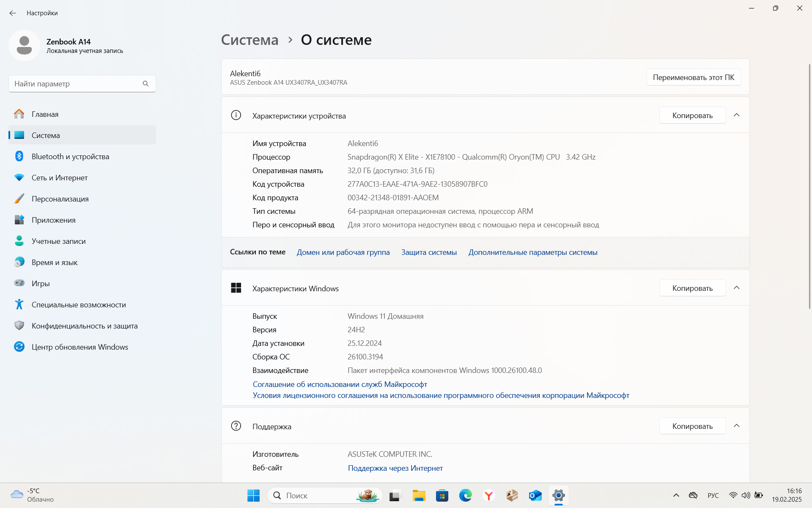The height and width of the screenshot is (508, 812).
Task: Click the volume speaker tray icon
Action: [x=746, y=495]
